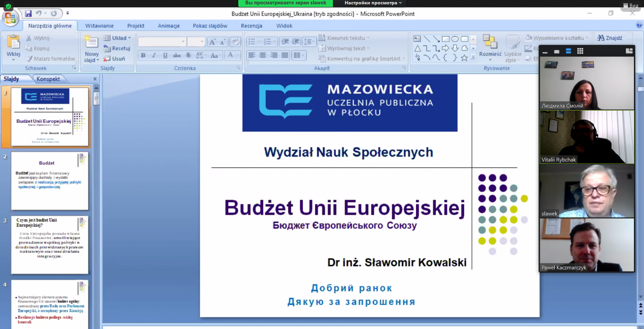Toggle bold formatting
Image resolution: width=644 pixels, height=329 pixels.
pos(143,55)
